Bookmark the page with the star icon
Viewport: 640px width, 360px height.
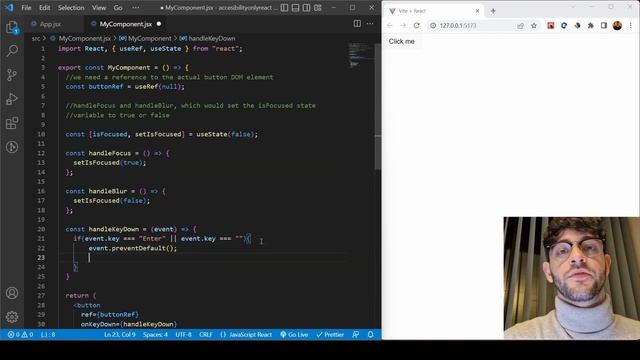click(534, 25)
